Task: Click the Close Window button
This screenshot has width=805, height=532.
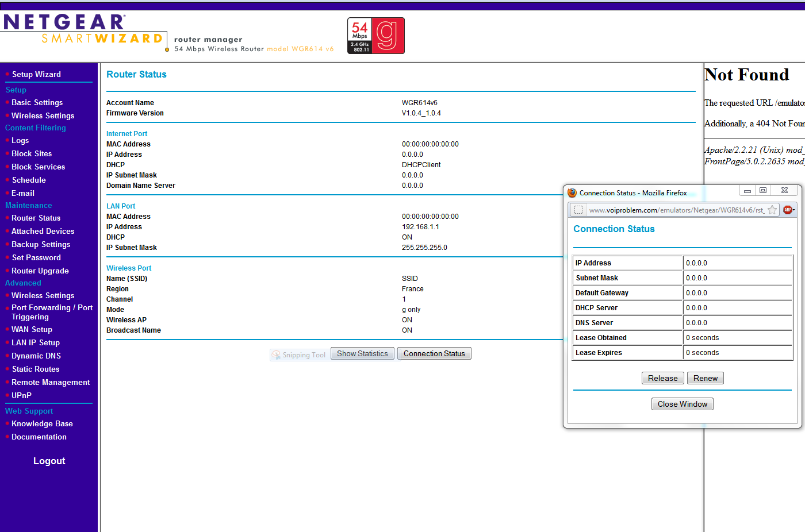Action: pos(683,404)
